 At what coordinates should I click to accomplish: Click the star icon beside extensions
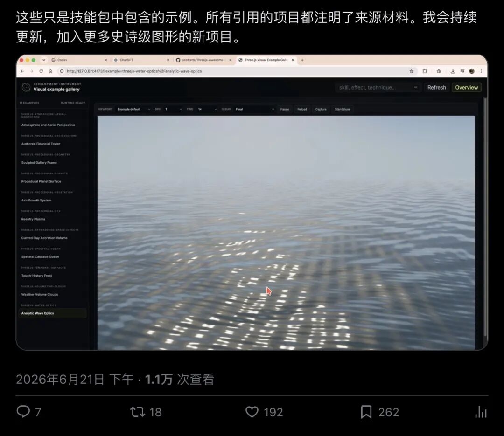[x=439, y=71]
